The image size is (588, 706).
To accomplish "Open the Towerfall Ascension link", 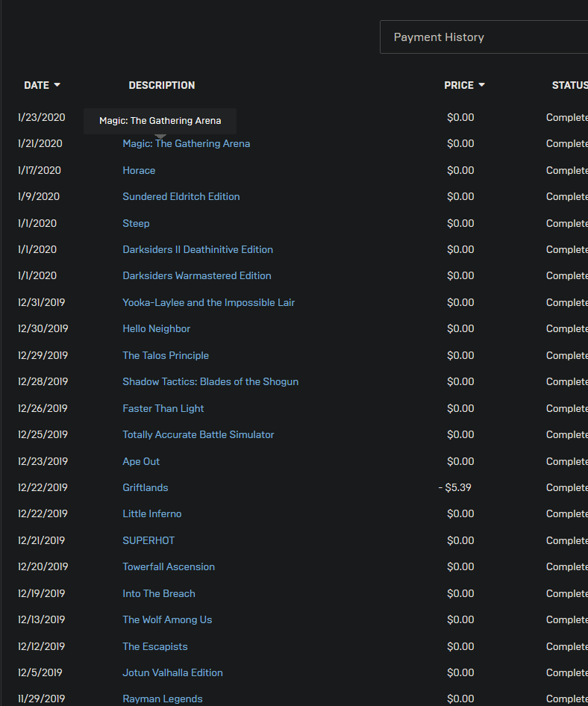I will click(x=169, y=567).
